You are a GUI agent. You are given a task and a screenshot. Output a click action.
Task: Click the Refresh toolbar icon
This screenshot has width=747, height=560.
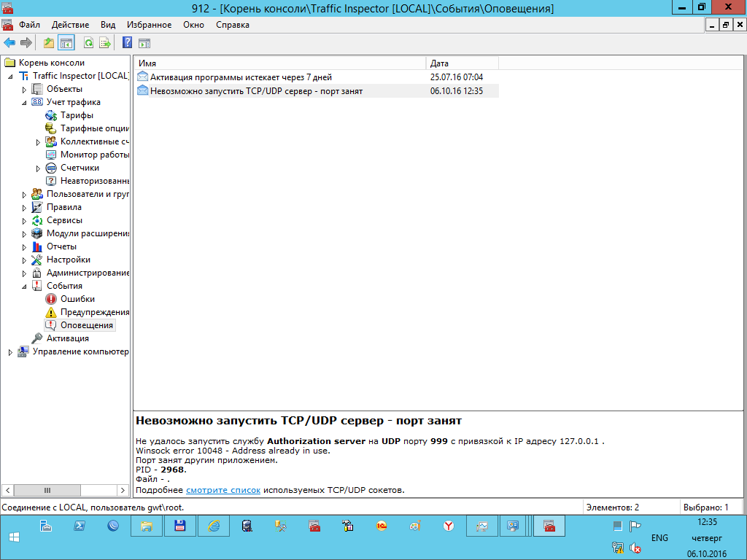click(88, 43)
